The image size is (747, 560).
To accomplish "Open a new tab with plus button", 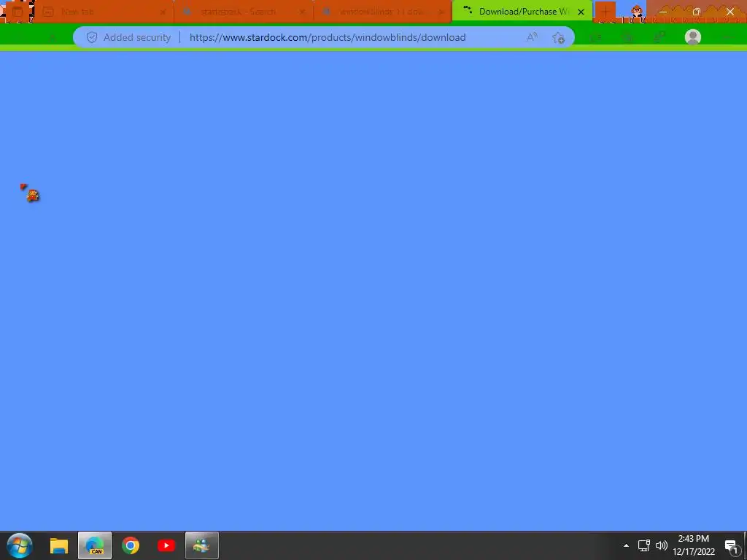I will click(605, 12).
